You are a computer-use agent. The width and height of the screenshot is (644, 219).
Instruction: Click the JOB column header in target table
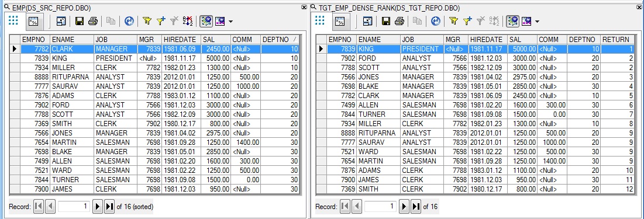(x=422, y=39)
